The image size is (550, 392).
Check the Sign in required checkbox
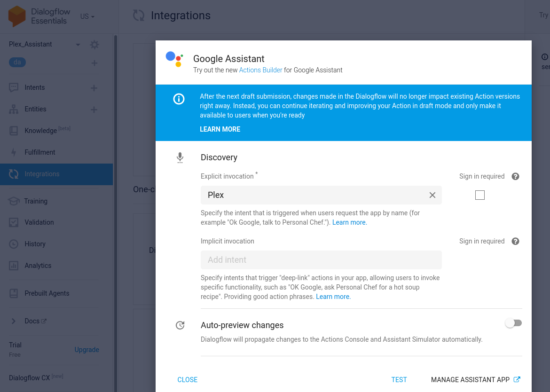click(x=480, y=195)
